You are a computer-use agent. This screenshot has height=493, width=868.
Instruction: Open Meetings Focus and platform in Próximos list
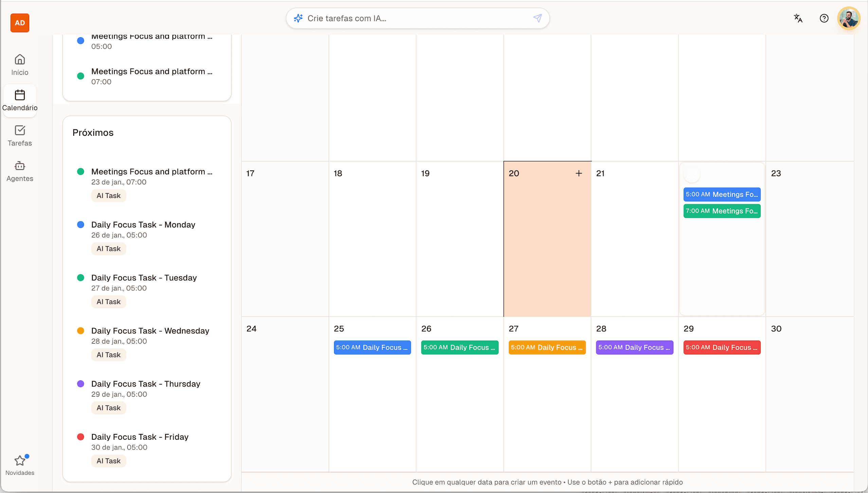[x=152, y=171]
